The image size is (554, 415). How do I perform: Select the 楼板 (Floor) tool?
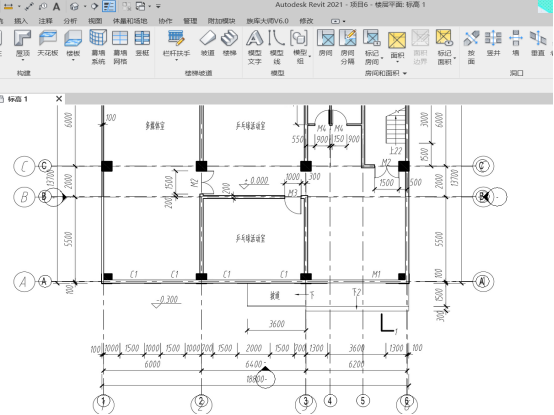click(73, 43)
